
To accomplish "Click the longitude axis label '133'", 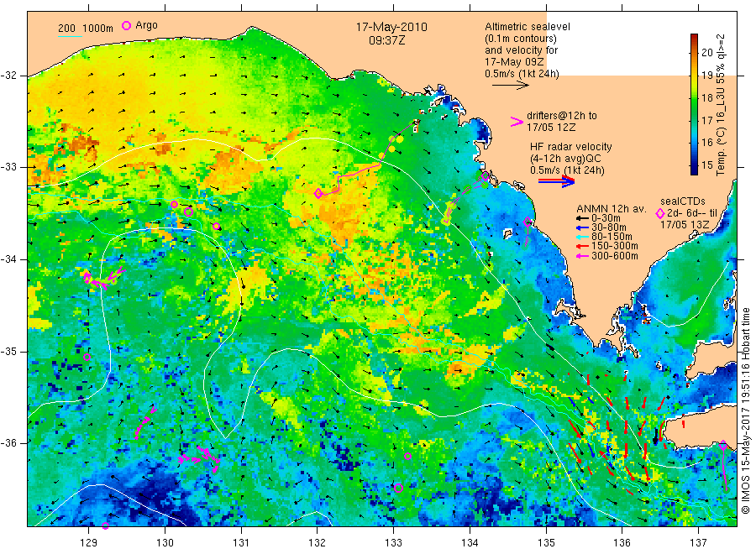I will 393,543.
